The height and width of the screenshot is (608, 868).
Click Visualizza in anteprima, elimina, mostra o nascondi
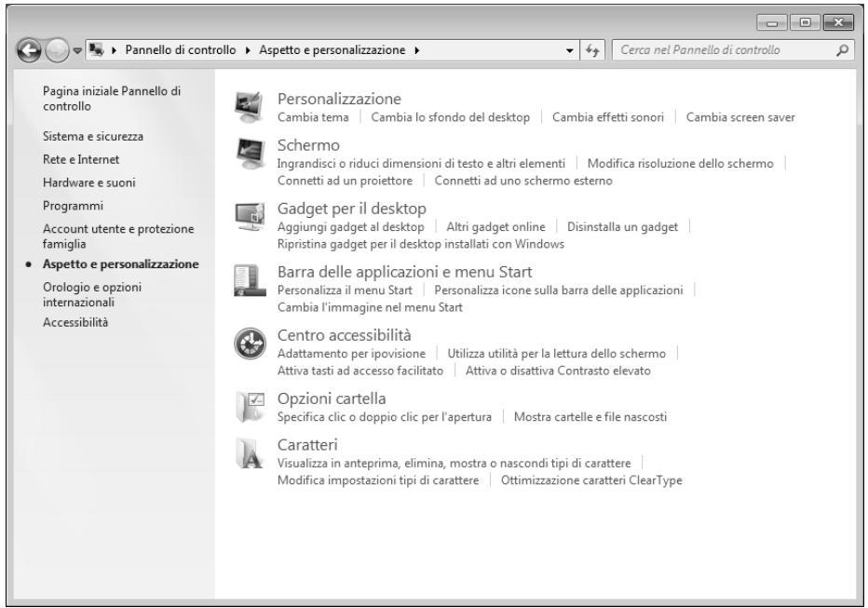(454, 463)
